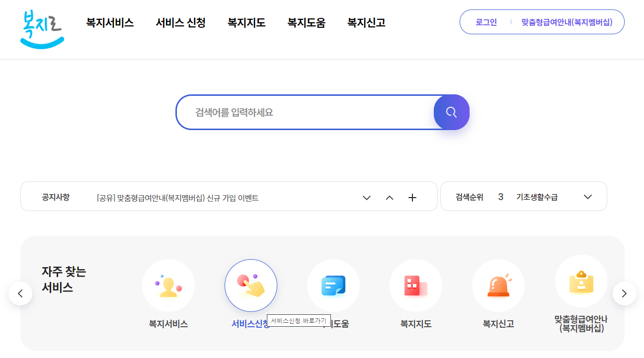Click the 맞춤형급여안내 (복지멤버십) label under icons
Viewport: 644px width, 358px height.
tap(581, 324)
